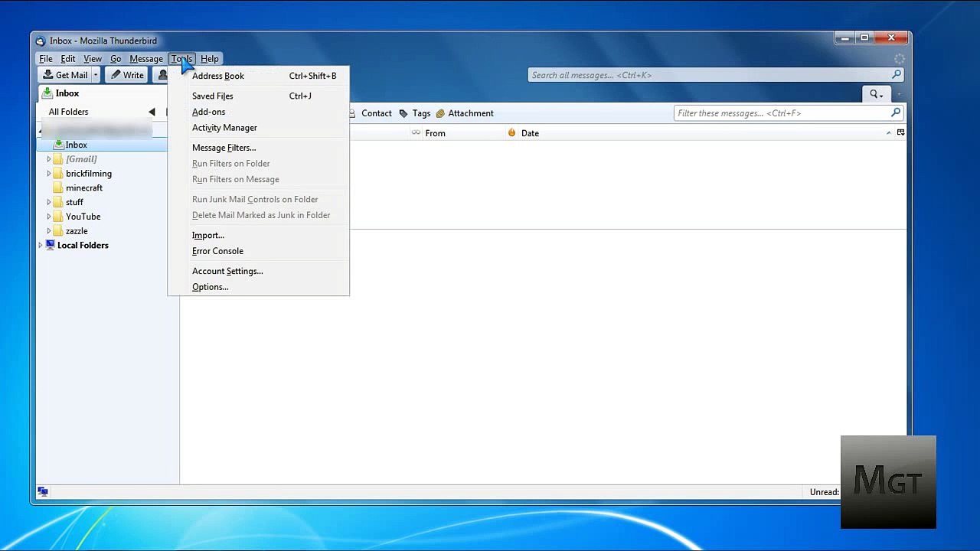The image size is (980, 551).
Task: Open Activity Manager from the Tools menu
Action: click(258, 128)
